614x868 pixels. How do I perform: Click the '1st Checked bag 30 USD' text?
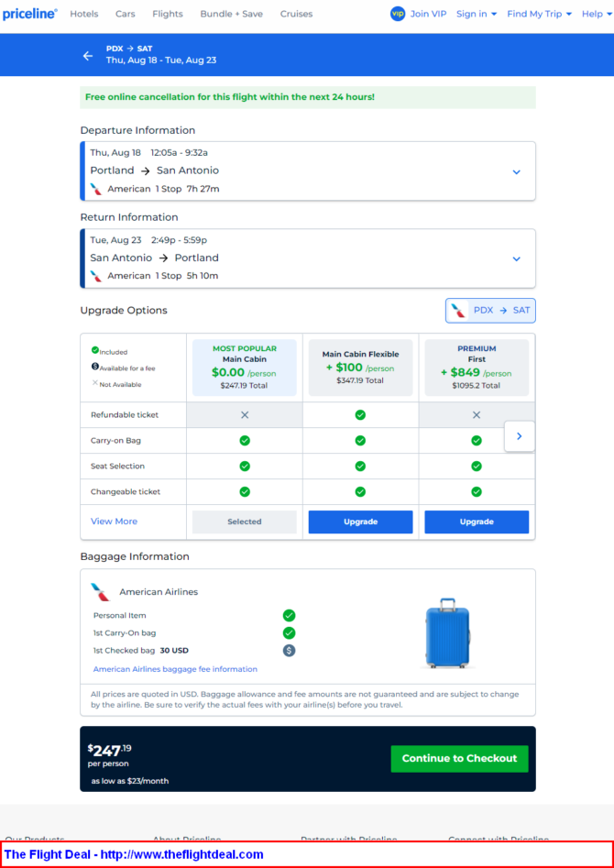(x=140, y=651)
